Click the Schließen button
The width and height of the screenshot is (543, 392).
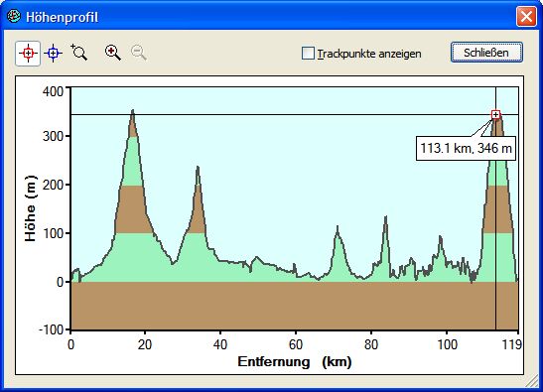pyautogui.click(x=486, y=53)
